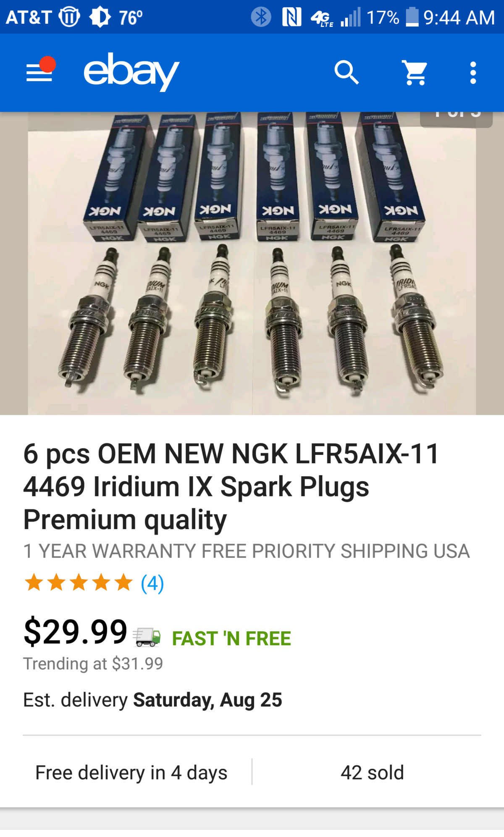504x837 pixels.
Task: Tap the delivery truck icon
Action: [147, 637]
